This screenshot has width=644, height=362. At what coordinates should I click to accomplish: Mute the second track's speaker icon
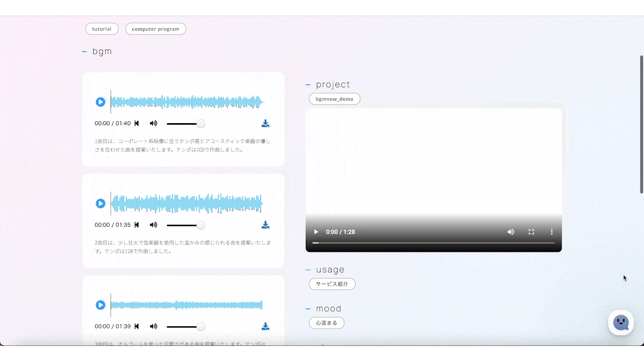153,225
